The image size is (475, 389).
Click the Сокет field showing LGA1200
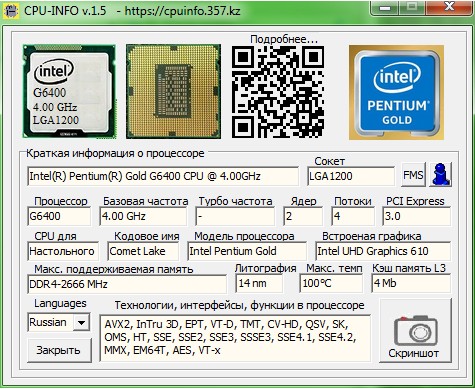351,176
